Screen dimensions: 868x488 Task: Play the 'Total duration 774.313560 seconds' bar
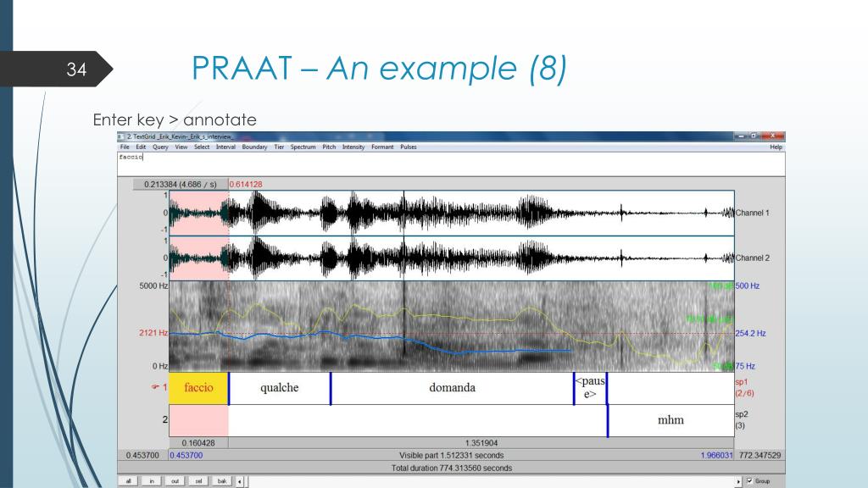pyautogui.click(x=452, y=468)
